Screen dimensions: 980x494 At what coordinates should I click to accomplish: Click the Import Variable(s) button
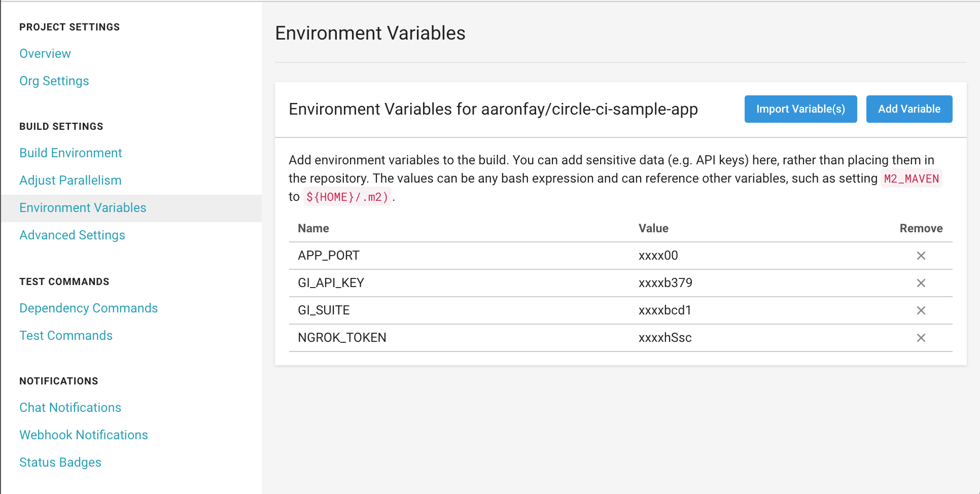coord(800,109)
